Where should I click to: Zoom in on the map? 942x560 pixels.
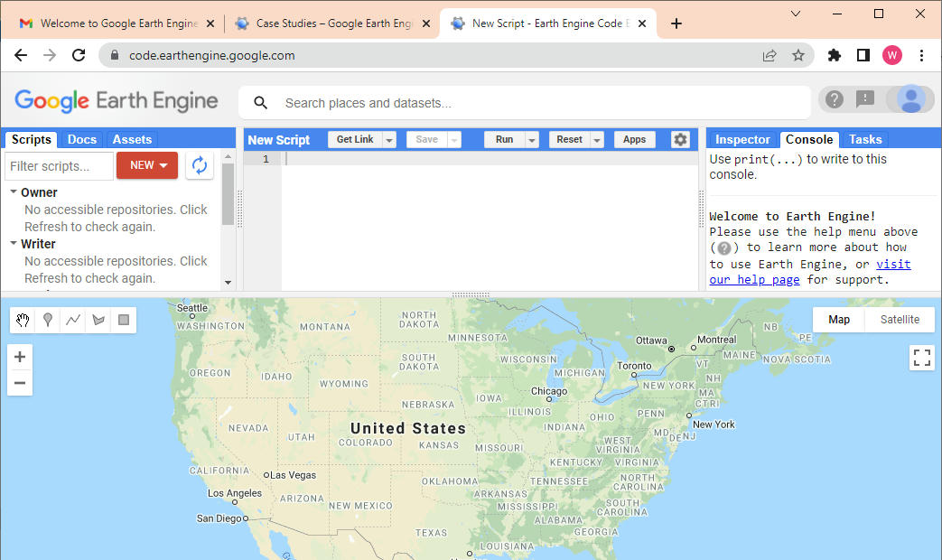20,357
